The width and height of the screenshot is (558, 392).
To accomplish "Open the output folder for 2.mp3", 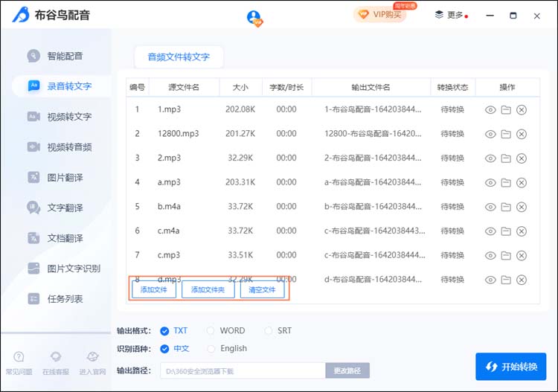I will [x=506, y=158].
